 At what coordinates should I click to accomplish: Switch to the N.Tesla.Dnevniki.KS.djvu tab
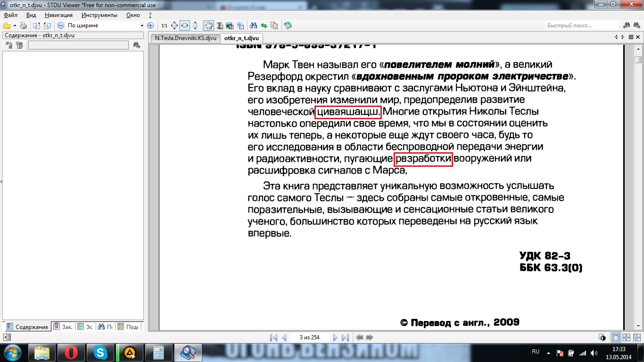coord(185,38)
